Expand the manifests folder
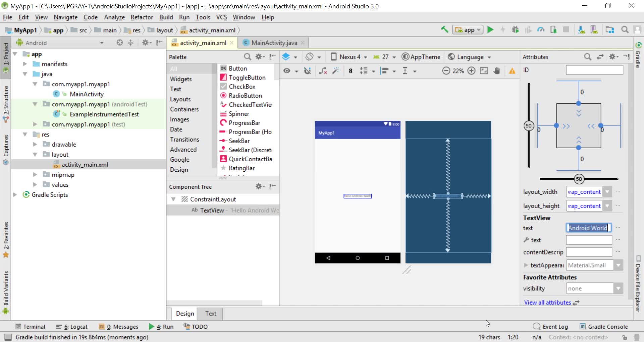The image size is (644, 342). coord(24,64)
